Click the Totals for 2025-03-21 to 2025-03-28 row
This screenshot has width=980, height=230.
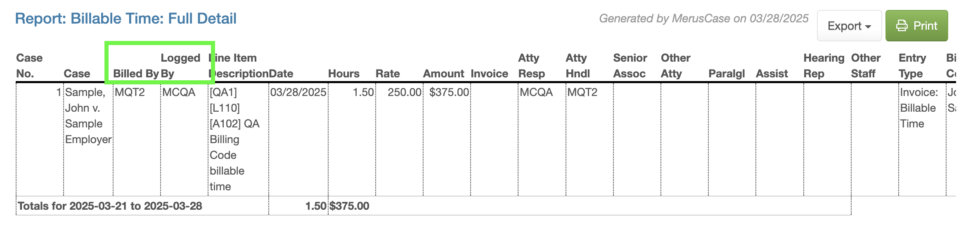433,206
